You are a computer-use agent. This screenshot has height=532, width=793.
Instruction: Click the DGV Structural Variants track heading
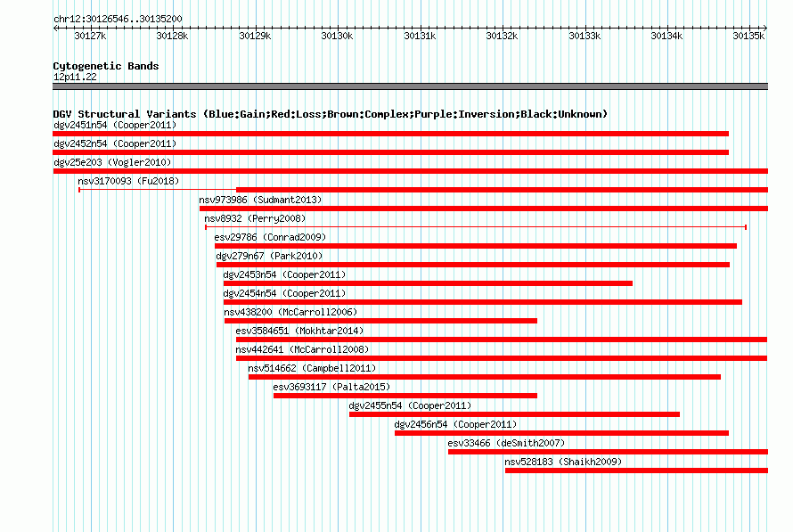(330, 114)
